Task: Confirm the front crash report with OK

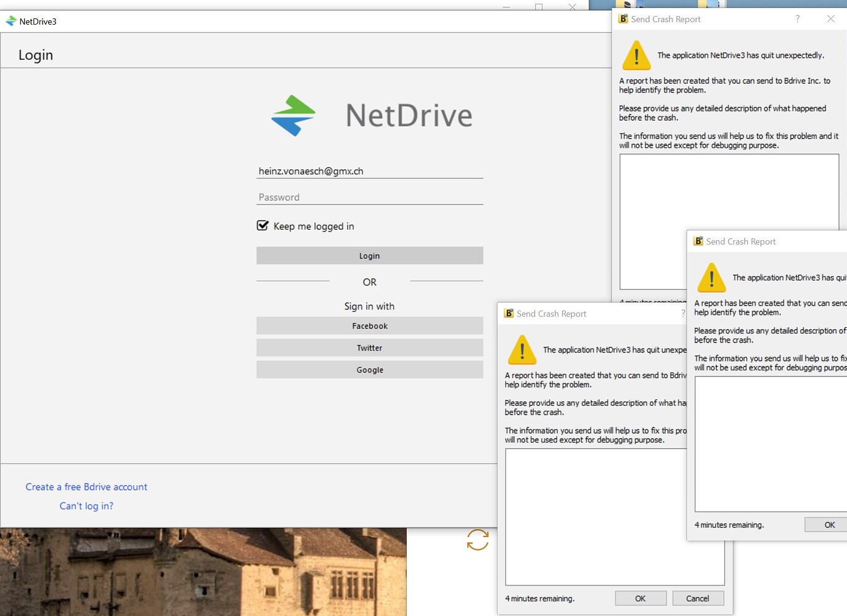Action: 640,598
